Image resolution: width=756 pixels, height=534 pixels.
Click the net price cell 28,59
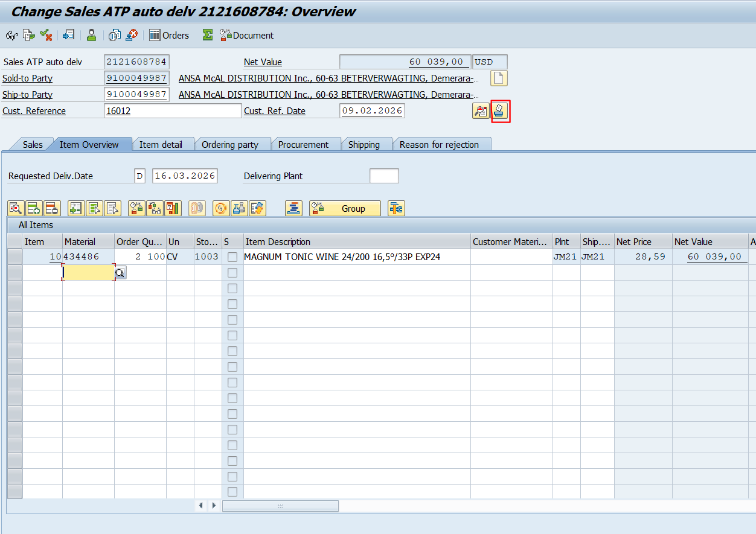coord(642,257)
